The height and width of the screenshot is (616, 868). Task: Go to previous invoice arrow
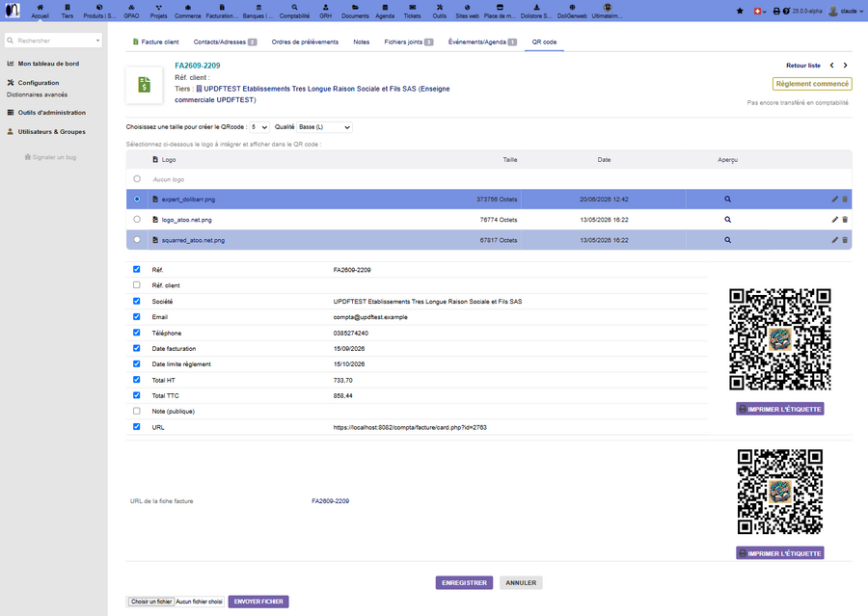tap(831, 66)
